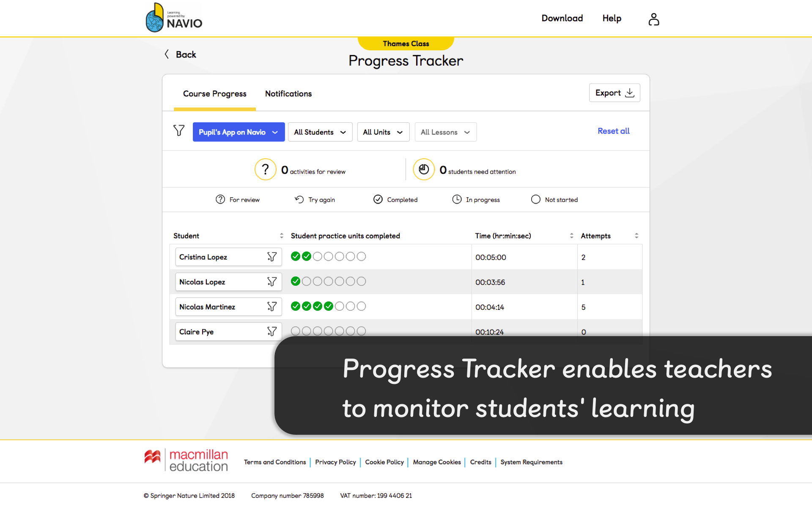Click Nicolas Martinez's fifth unit empty circle

pos(340,306)
